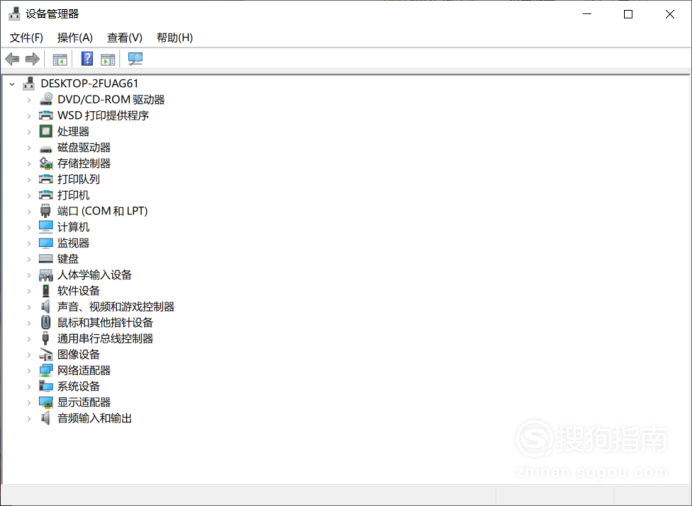Minimize the 设备管理器 window

(x=587, y=14)
